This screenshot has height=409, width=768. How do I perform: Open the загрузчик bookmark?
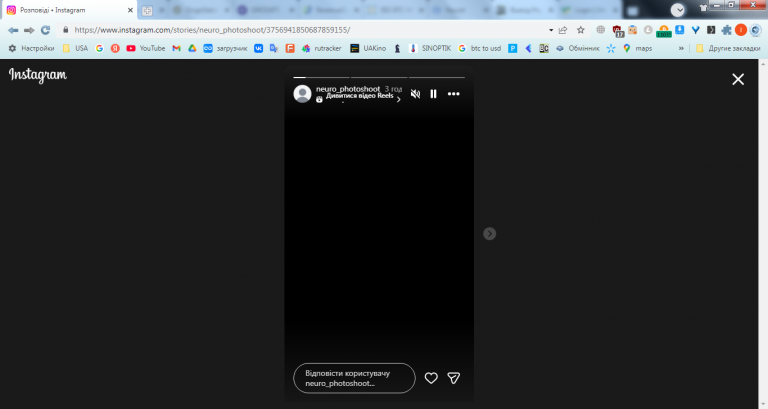225,48
